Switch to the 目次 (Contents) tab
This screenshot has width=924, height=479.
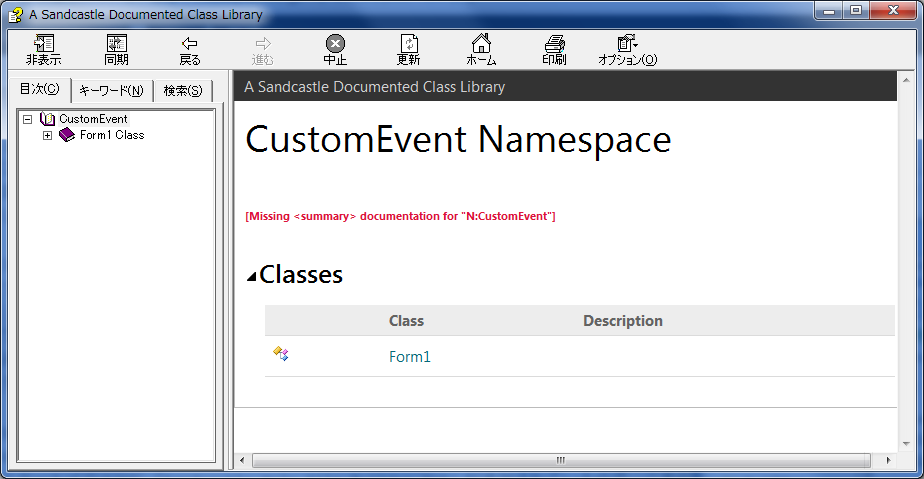pyautogui.click(x=39, y=89)
